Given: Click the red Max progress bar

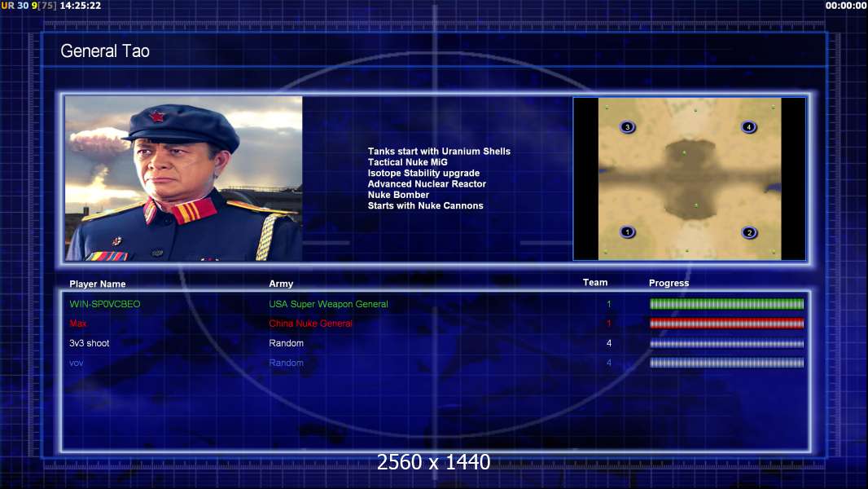Looking at the screenshot, I should pos(726,324).
